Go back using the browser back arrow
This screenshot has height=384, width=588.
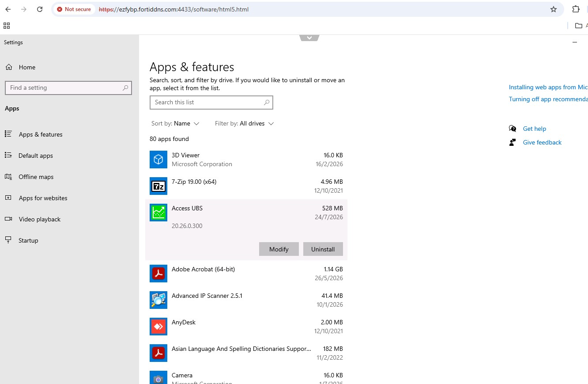tap(8, 9)
